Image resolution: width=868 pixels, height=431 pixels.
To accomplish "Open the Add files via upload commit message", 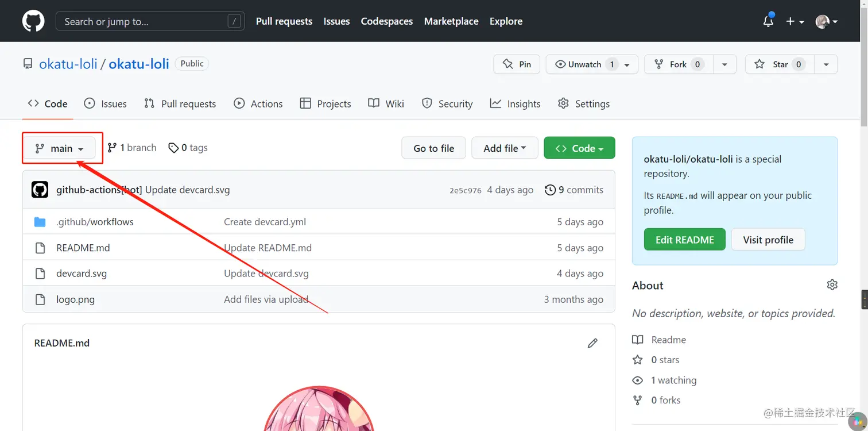I will (x=266, y=299).
